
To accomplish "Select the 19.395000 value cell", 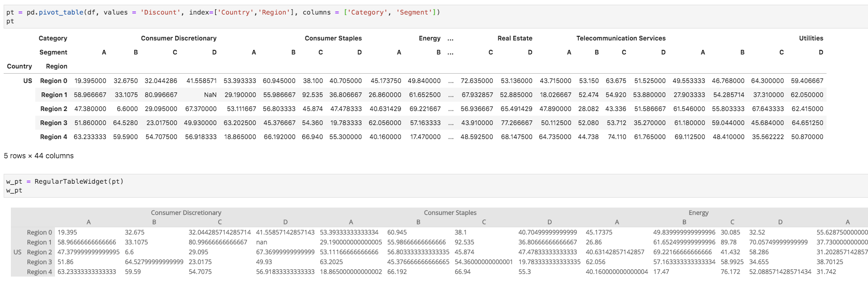I will [90, 81].
